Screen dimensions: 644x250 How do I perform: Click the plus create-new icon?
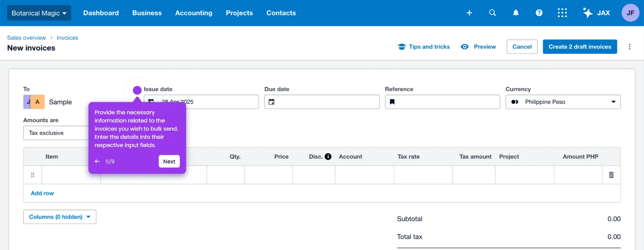click(x=469, y=13)
